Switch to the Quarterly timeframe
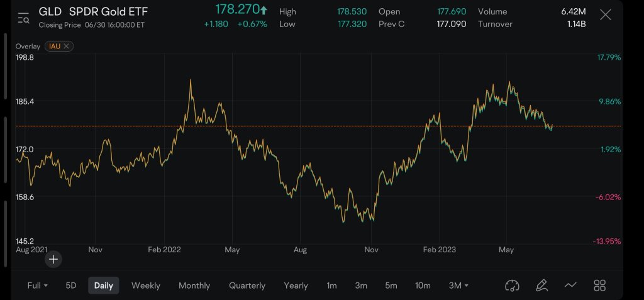644x300 pixels. (247, 285)
